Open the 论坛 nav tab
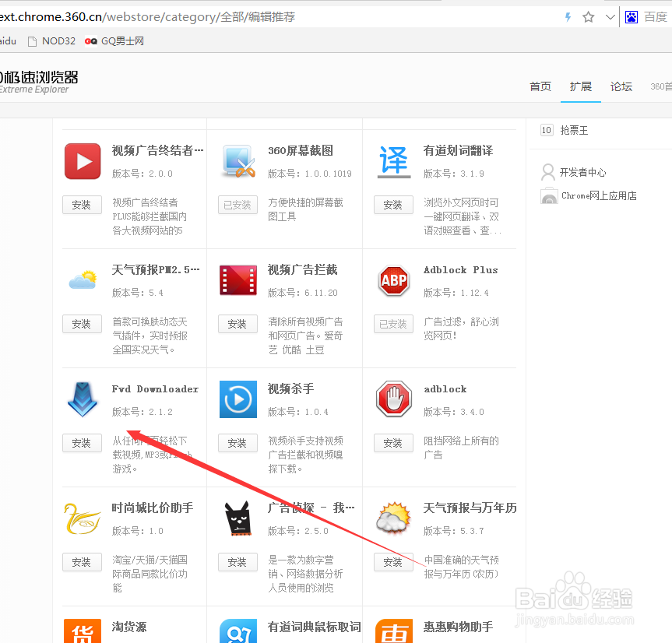This screenshot has width=672, height=643. point(621,86)
